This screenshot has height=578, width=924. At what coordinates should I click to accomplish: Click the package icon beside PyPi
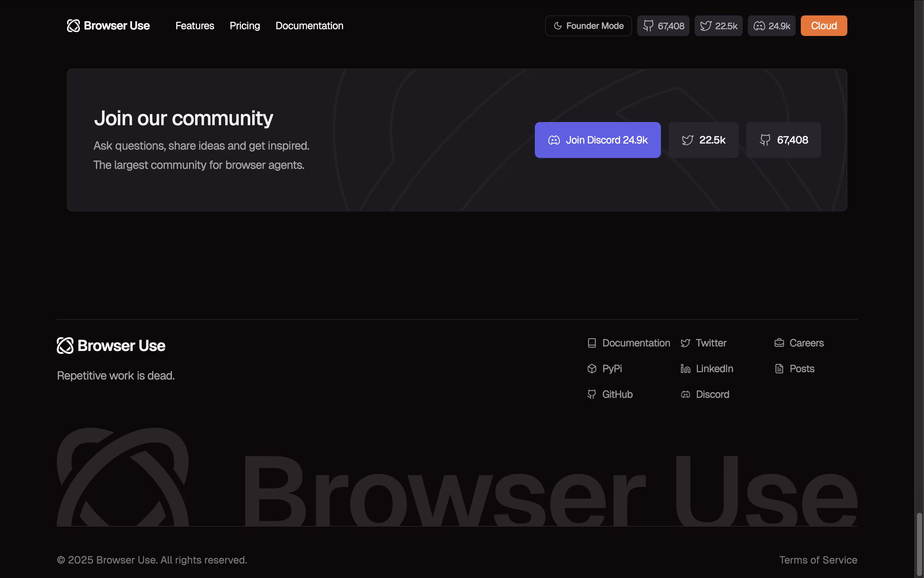click(x=592, y=369)
